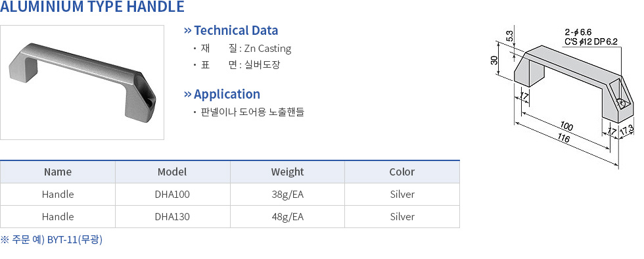Click the Zn Casting material text
The image size is (644, 259).
click(267, 49)
